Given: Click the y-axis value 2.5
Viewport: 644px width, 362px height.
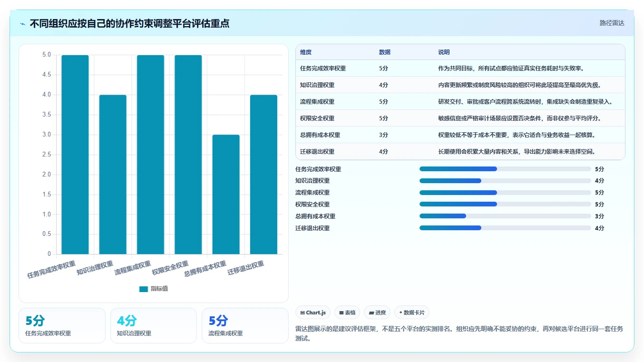Looking at the screenshot, I should (46, 155).
